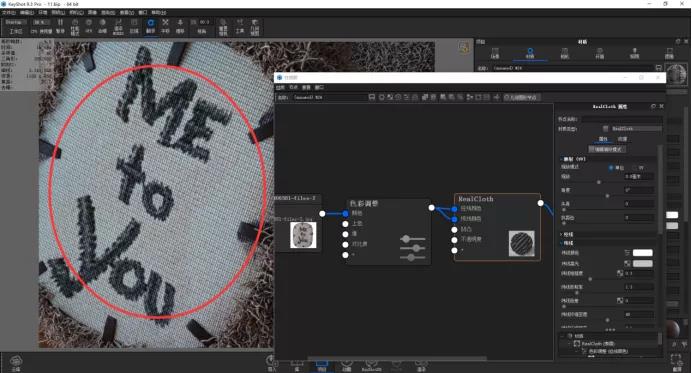Switch to the Scene (场景) tab in the project panel
Screen dimensions: 692x373
[495, 53]
